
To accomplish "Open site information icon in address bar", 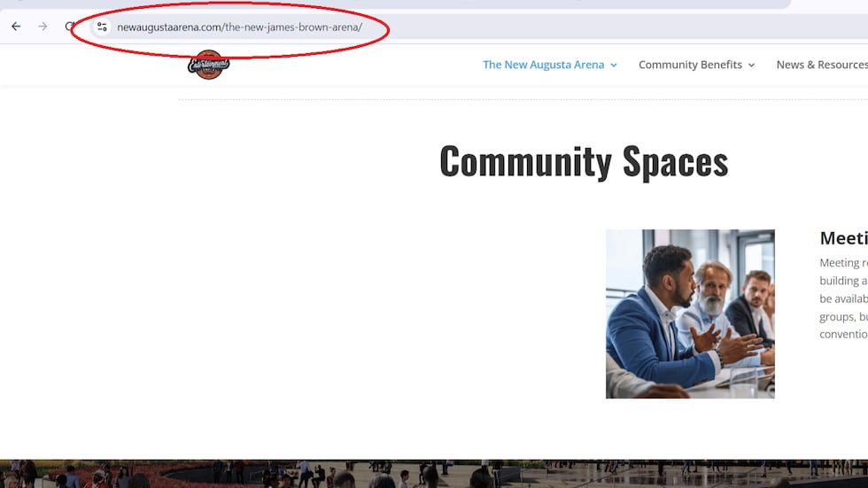I will pyautogui.click(x=102, y=27).
